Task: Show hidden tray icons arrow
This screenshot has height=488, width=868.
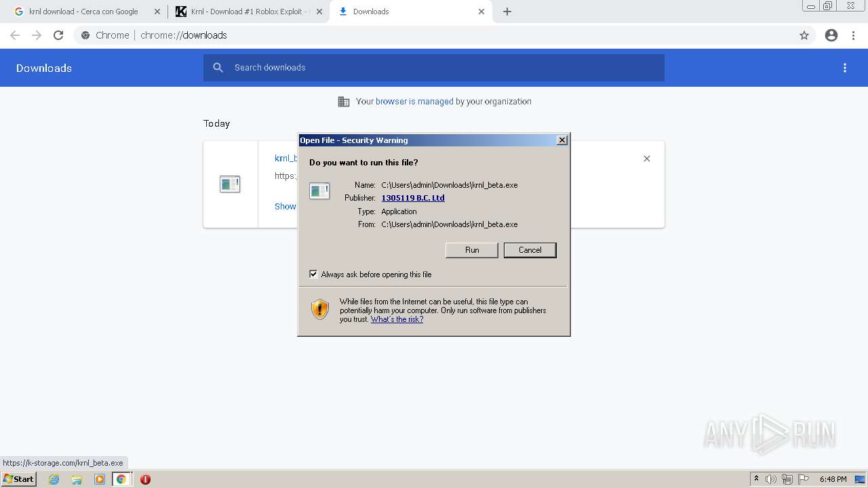Action: (756, 479)
